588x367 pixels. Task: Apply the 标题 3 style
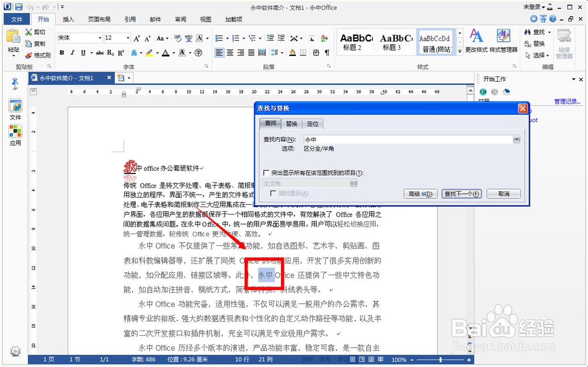point(396,42)
